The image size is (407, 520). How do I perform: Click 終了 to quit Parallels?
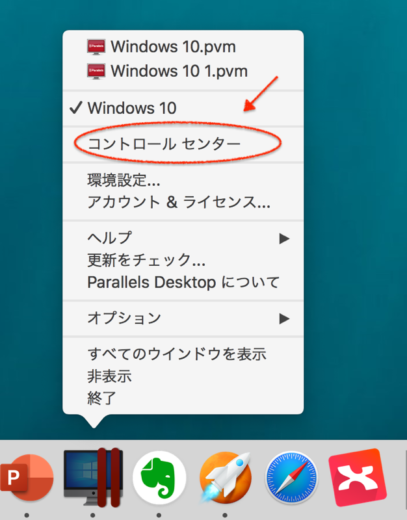183,398
